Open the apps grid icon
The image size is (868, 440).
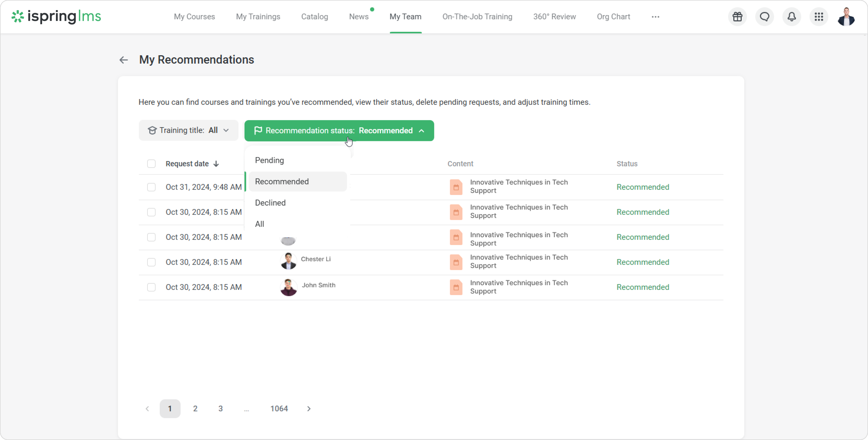click(819, 17)
